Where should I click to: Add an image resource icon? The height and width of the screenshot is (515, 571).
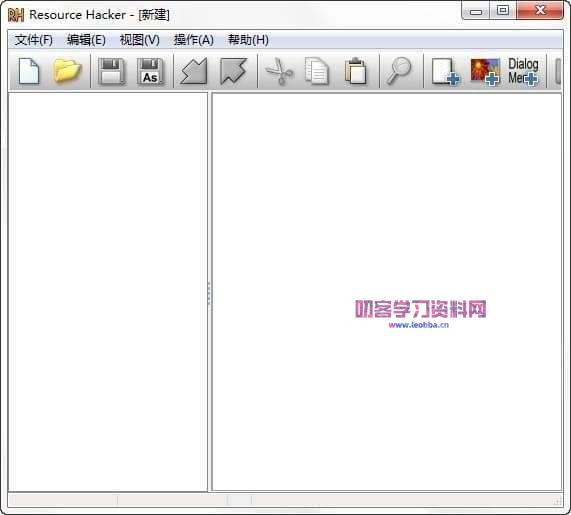pos(485,72)
